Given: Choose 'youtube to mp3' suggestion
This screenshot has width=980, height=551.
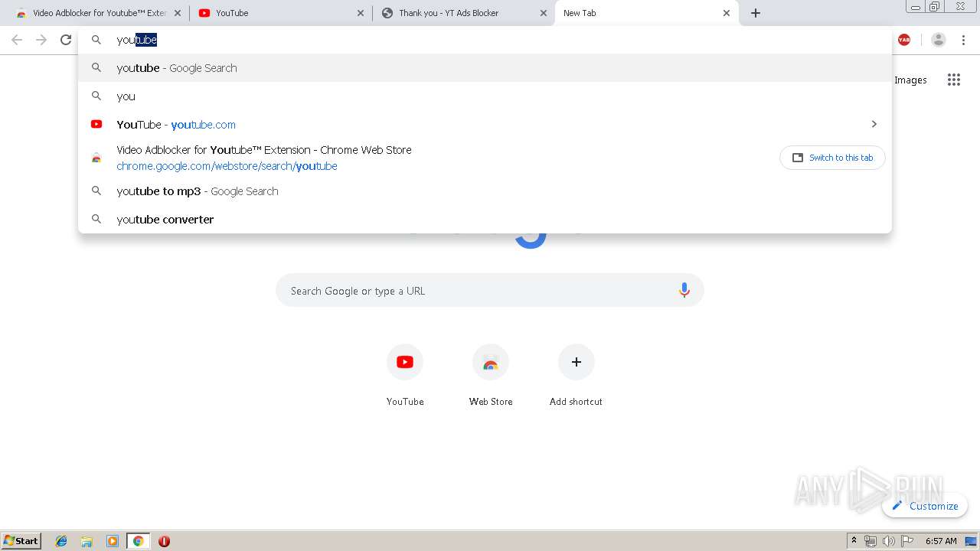Looking at the screenshot, I should pyautogui.click(x=485, y=191).
